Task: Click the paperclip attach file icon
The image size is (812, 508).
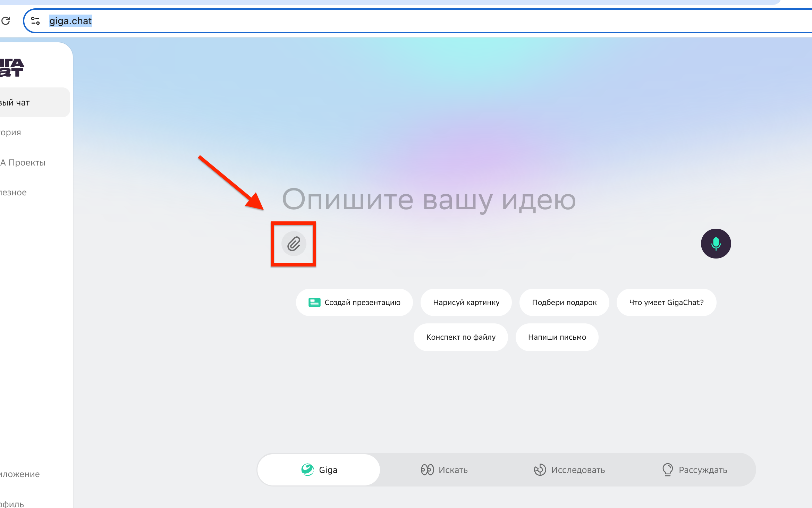Action: 294,244
